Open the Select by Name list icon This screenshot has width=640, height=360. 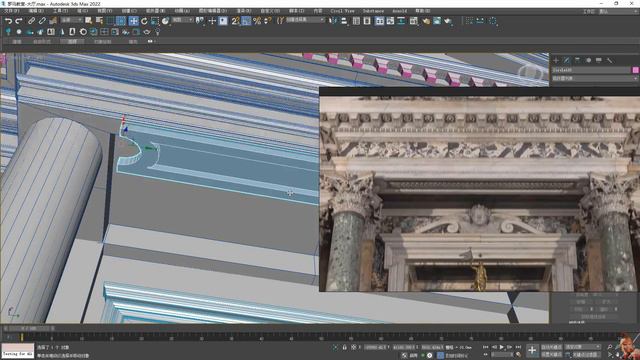[x=99, y=20]
